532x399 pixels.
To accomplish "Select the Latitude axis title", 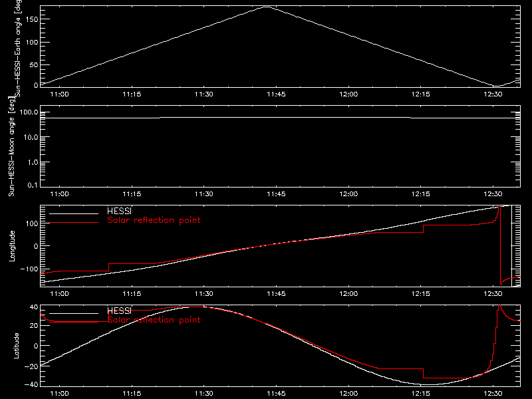I will 16,346.
